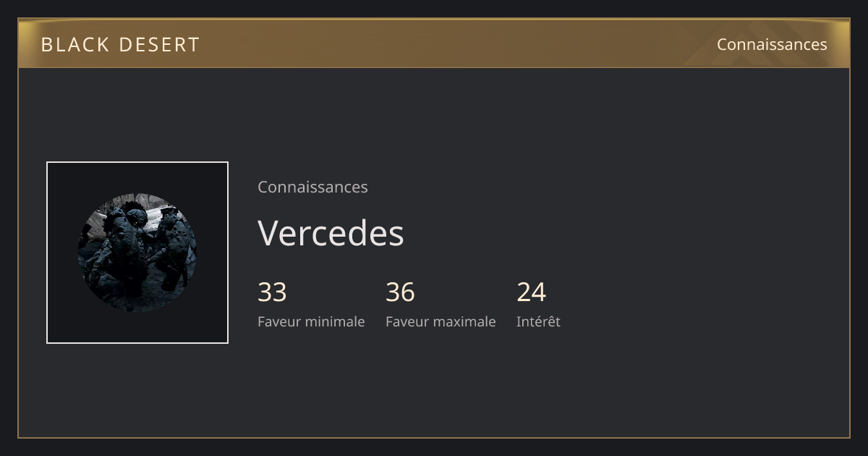Click the Faveur maximale label

click(x=441, y=321)
